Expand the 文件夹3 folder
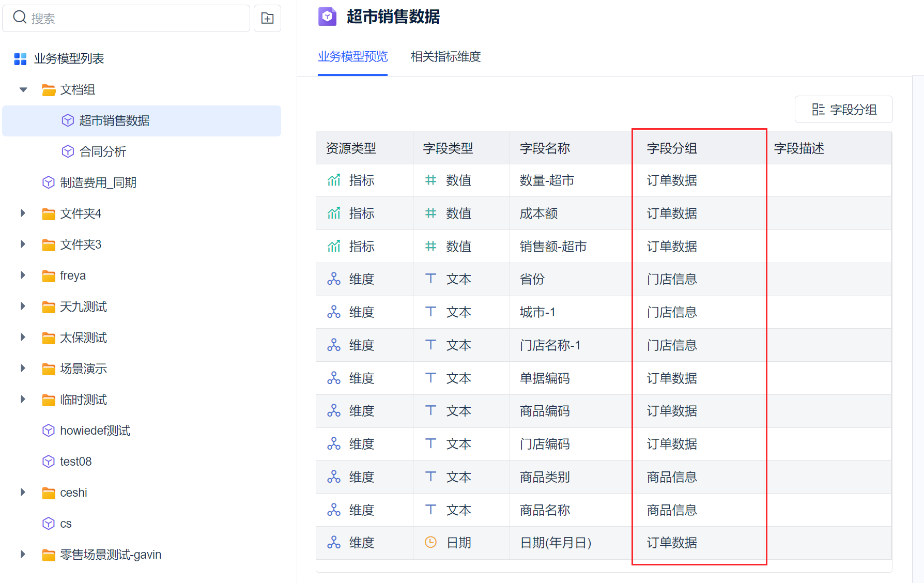 pyautogui.click(x=23, y=244)
